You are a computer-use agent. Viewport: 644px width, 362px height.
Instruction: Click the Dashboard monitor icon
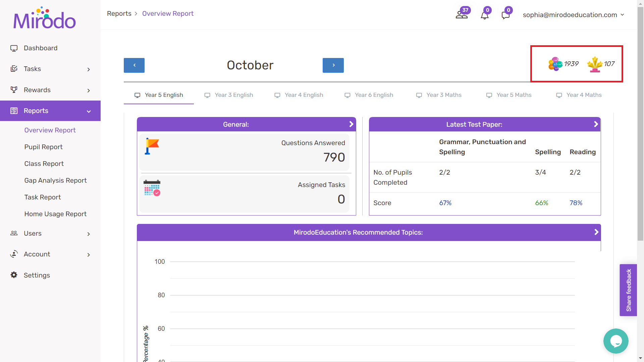14,48
